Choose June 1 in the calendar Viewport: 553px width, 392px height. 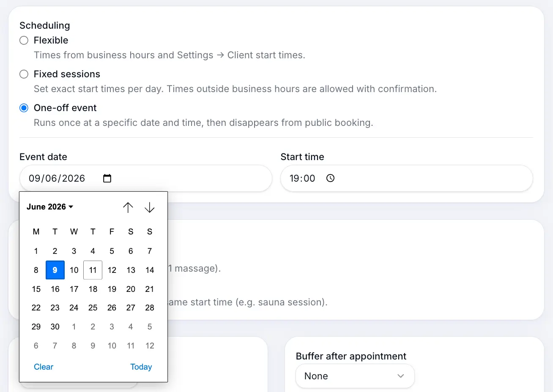pos(36,251)
